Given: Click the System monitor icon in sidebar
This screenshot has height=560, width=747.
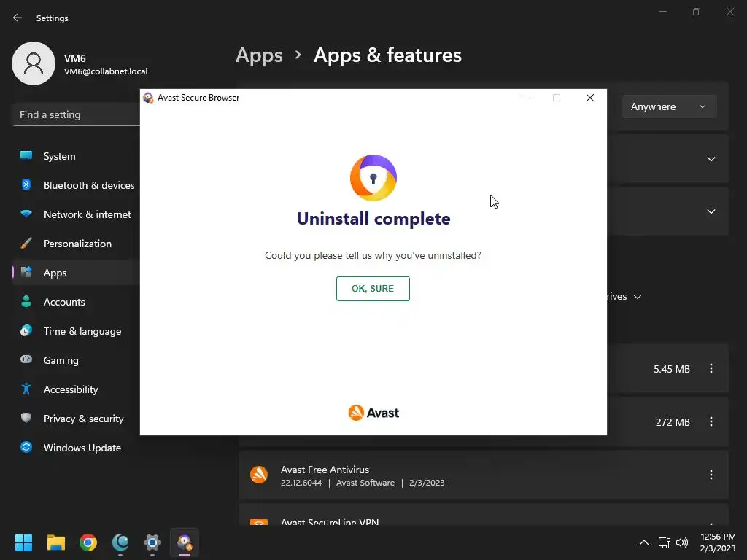Looking at the screenshot, I should 26,155.
